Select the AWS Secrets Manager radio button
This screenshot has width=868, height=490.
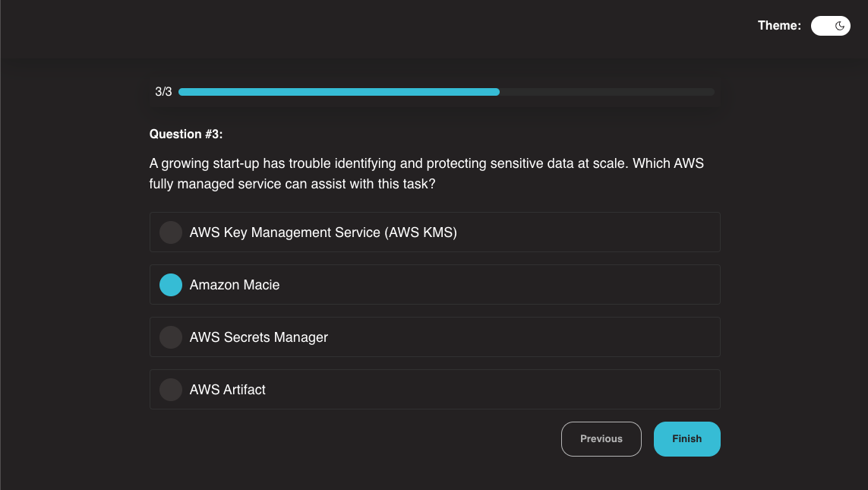171,337
